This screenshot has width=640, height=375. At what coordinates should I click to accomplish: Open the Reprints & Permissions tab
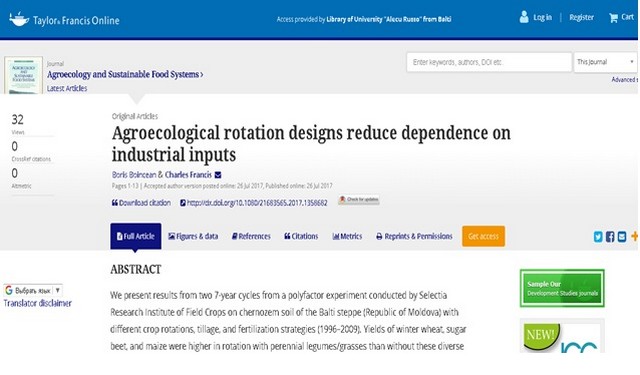(414, 236)
